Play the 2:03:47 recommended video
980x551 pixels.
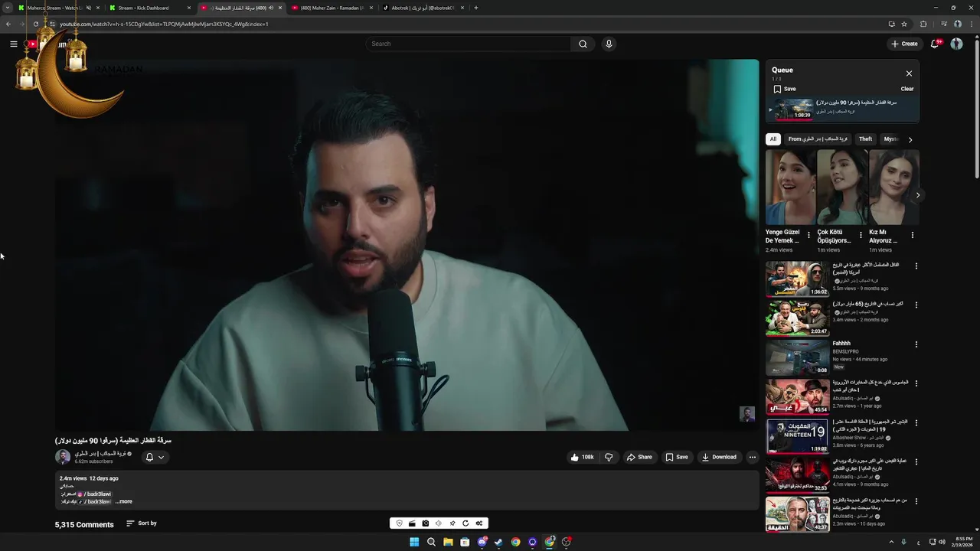click(x=797, y=318)
